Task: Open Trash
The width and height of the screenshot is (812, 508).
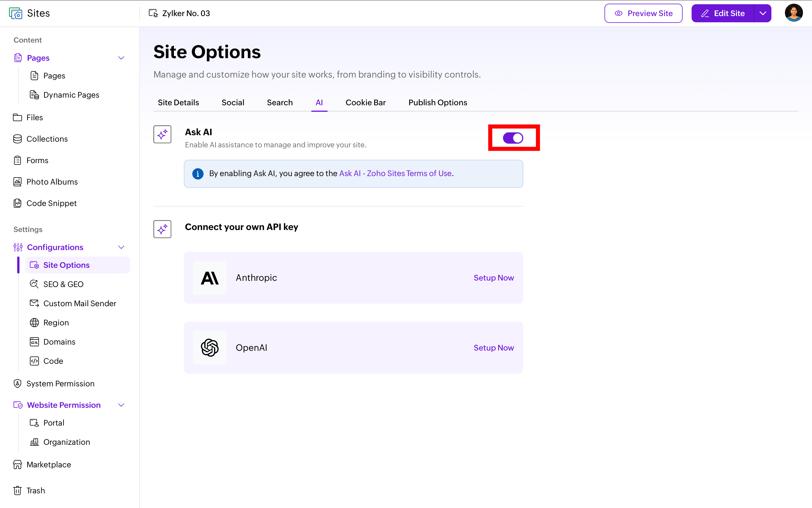Action: point(29,491)
